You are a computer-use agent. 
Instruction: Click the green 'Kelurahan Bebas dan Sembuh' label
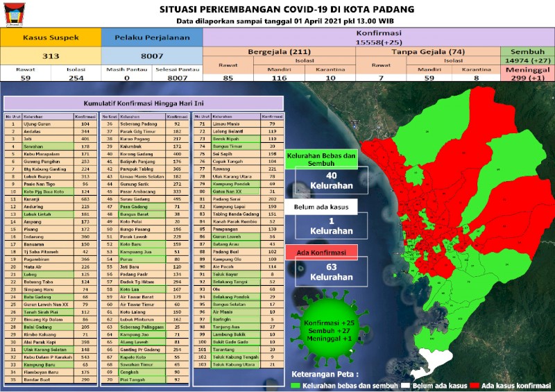coord(321,160)
